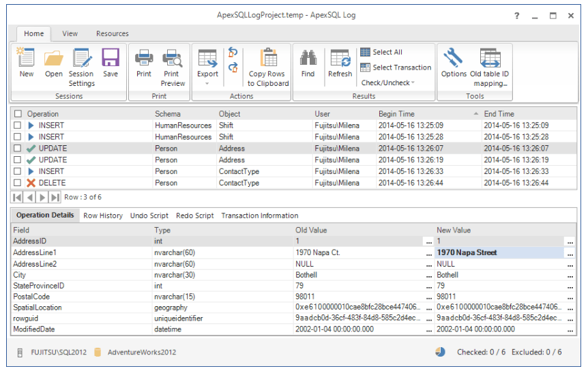Open Print Preview

point(173,67)
